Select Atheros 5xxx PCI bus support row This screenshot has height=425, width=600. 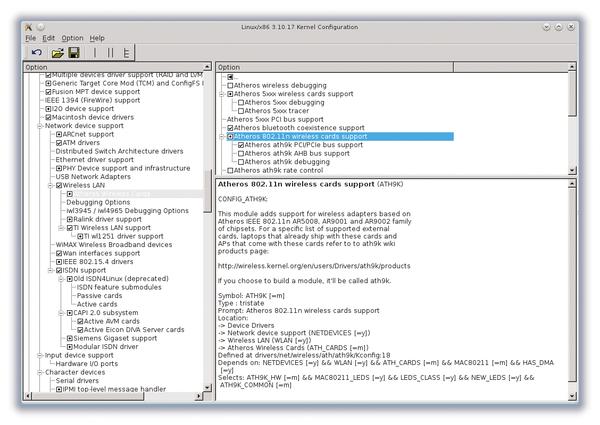275,119
